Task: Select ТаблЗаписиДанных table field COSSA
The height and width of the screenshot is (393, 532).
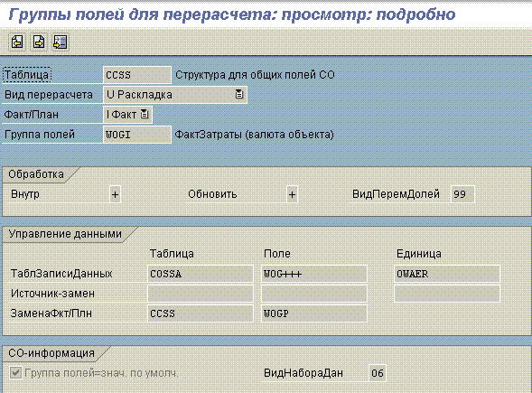Action: click(201, 274)
